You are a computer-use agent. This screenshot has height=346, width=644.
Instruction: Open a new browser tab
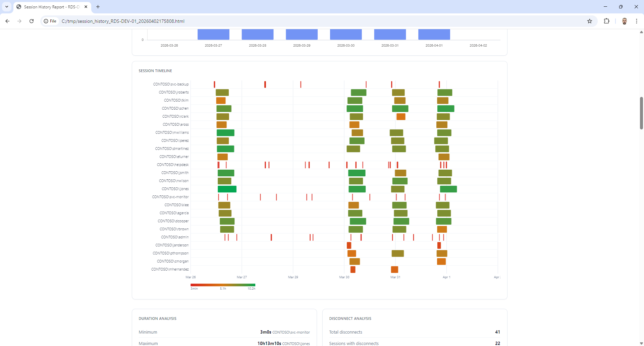(98, 7)
